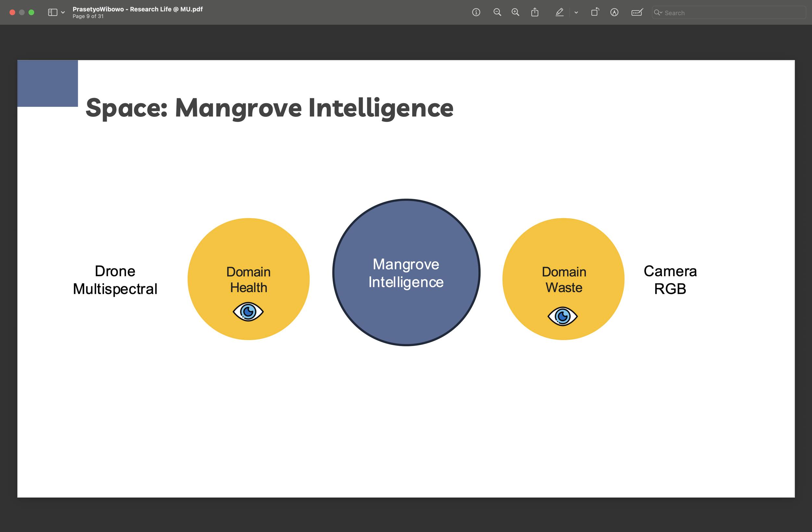Rotate the page left
Viewport: 812px width, 532px height.
[x=595, y=13]
